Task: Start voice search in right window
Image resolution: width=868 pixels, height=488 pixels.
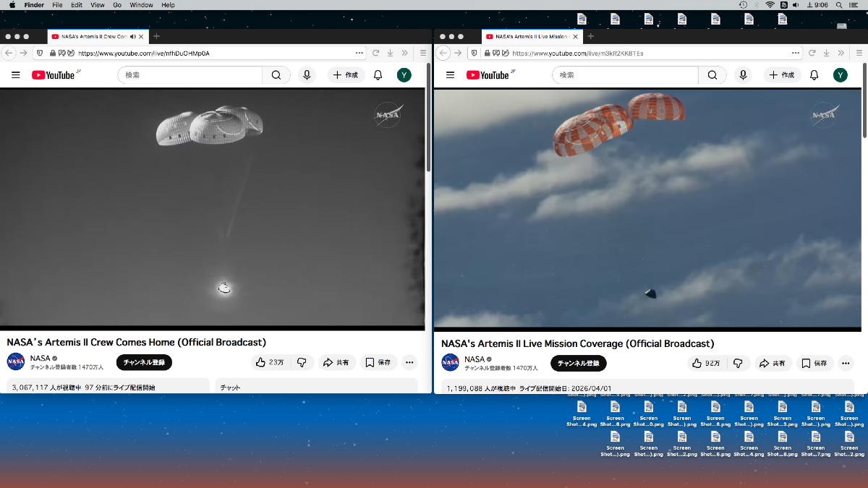Action: (x=742, y=75)
